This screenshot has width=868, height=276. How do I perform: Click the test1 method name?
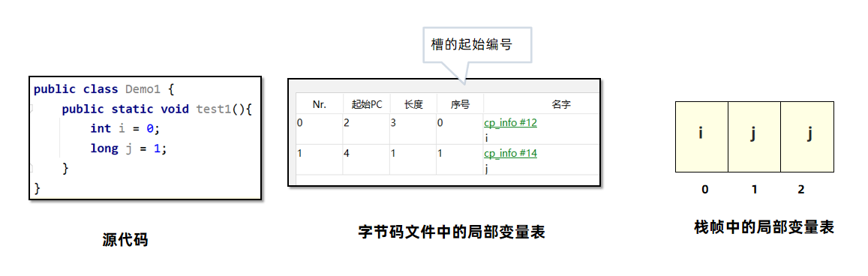point(214,109)
